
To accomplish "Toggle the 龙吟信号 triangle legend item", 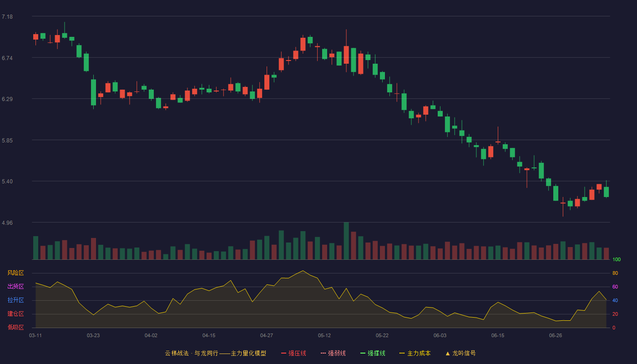I will [x=460, y=353].
